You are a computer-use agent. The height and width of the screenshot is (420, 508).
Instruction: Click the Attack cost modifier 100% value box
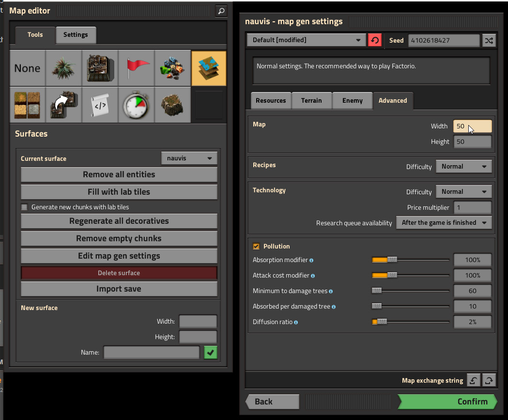[x=472, y=276]
